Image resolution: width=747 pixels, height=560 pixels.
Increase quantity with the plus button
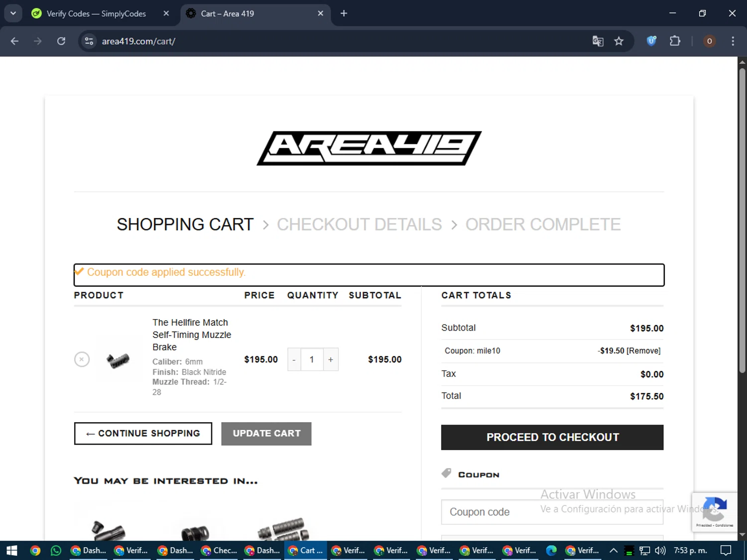pyautogui.click(x=331, y=359)
